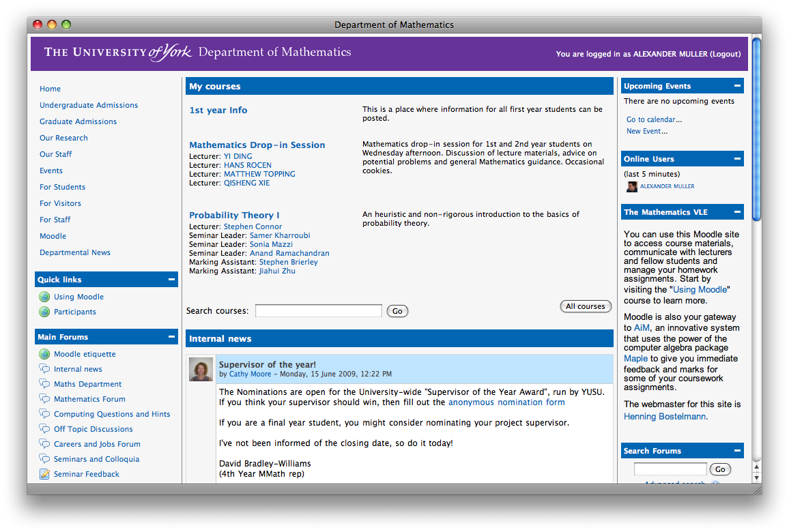Image resolution: width=789 pixels, height=532 pixels.
Task: Collapse the Quick links block
Action: [x=171, y=280]
